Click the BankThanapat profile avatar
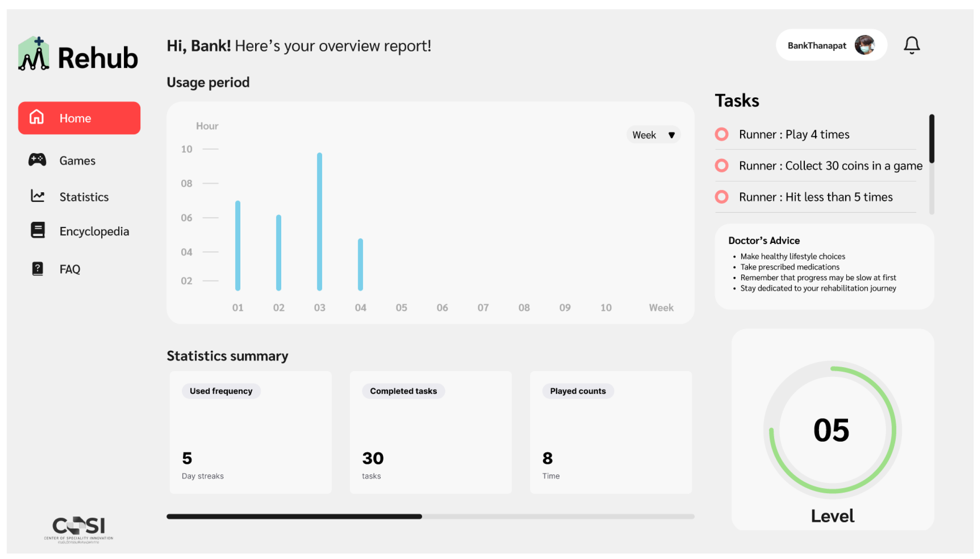This screenshot has width=980, height=559. coord(864,45)
